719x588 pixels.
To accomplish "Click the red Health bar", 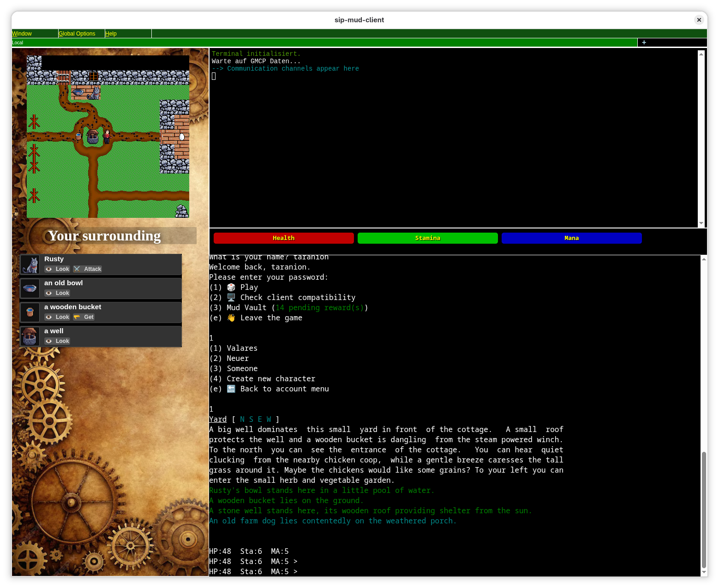I will [x=283, y=238].
